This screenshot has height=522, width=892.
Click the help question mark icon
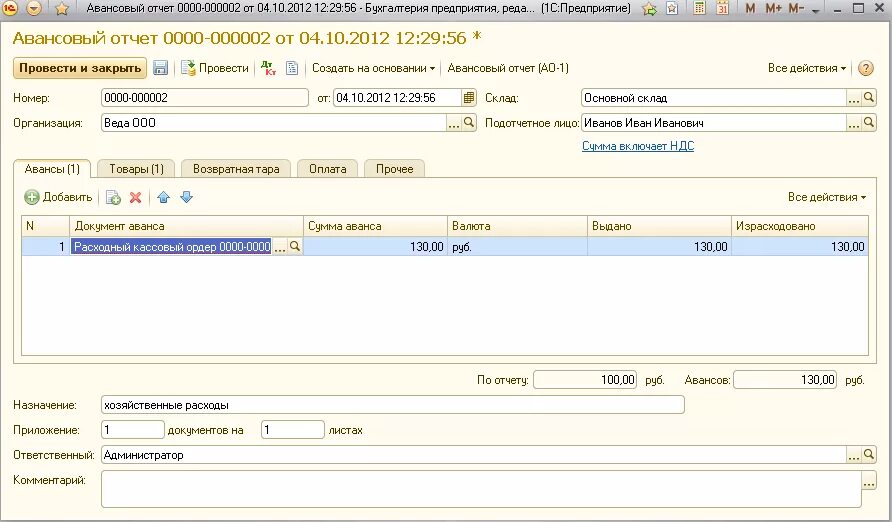[x=865, y=68]
